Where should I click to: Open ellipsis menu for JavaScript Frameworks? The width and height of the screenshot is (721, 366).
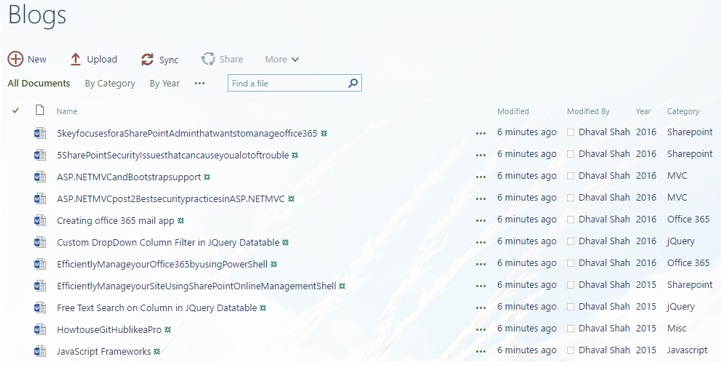tap(481, 351)
